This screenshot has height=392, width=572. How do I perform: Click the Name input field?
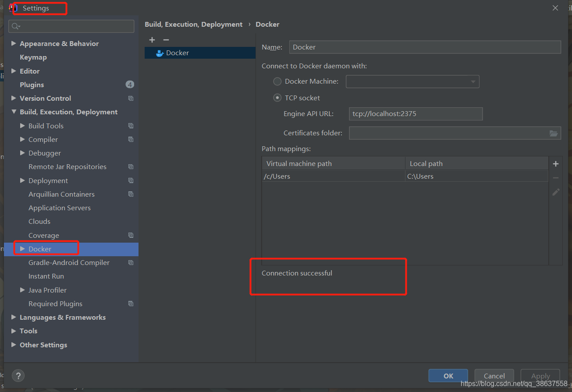[425, 47]
